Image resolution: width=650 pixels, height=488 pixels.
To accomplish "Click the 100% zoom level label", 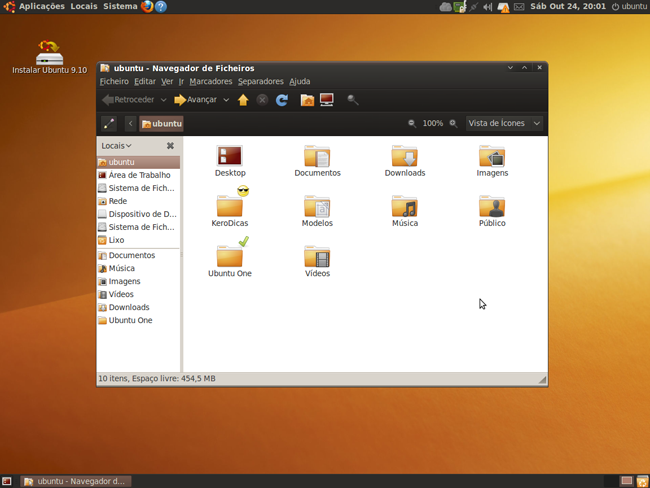I will click(432, 124).
